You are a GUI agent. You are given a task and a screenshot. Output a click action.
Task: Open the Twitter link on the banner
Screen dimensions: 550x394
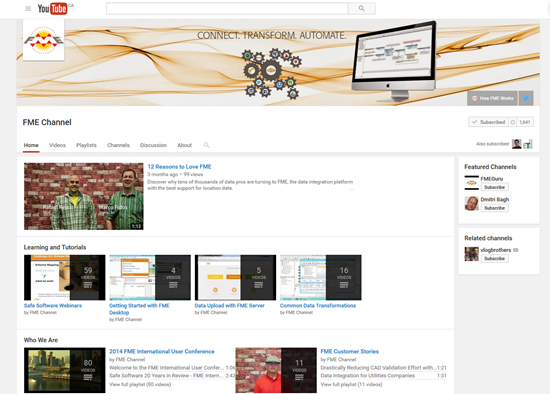pos(526,98)
